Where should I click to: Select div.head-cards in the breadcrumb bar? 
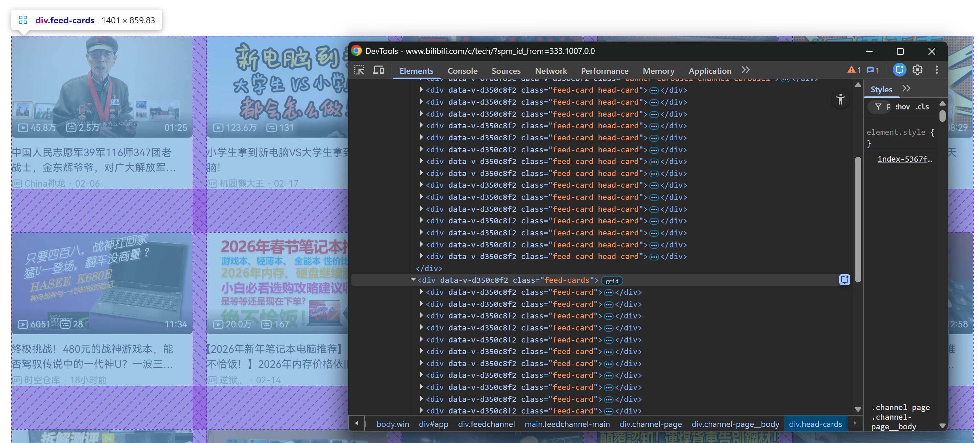(815, 423)
